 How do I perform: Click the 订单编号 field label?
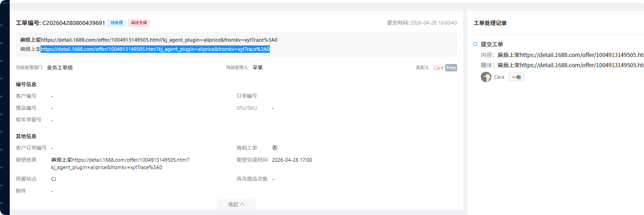click(247, 96)
